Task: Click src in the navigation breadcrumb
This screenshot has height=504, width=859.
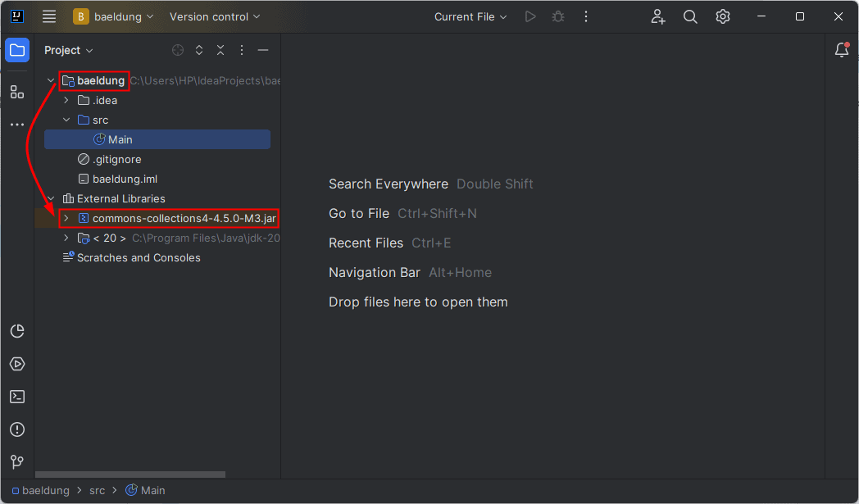Action: tap(98, 491)
